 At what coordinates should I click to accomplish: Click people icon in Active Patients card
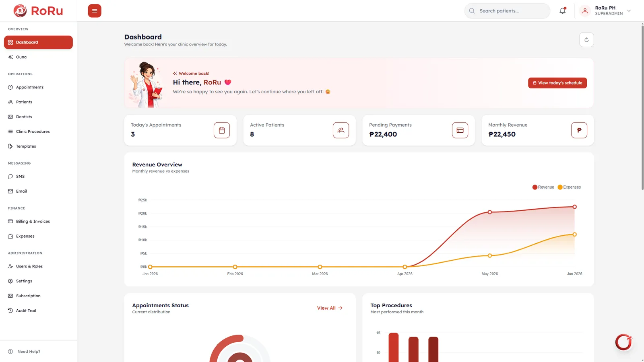[341, 130]
